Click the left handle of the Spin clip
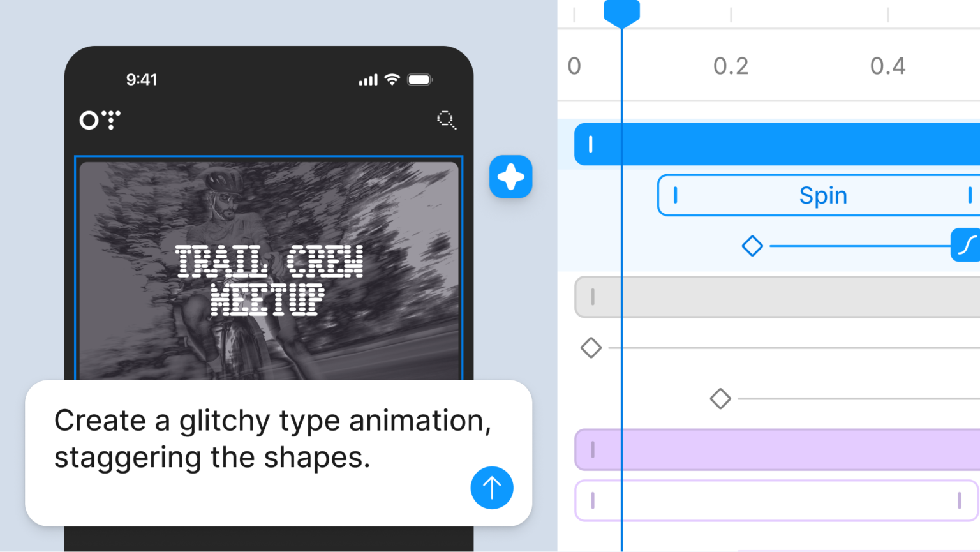 click(x=675, y=195)
